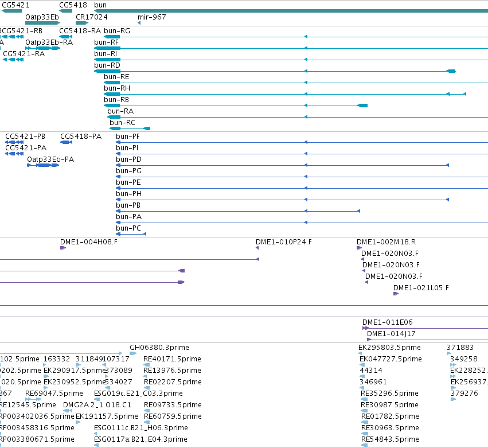The width and height of the screenshot is (488, 448).
Task: Click EST label GH06380.3prime
Action: pos(159,348)
